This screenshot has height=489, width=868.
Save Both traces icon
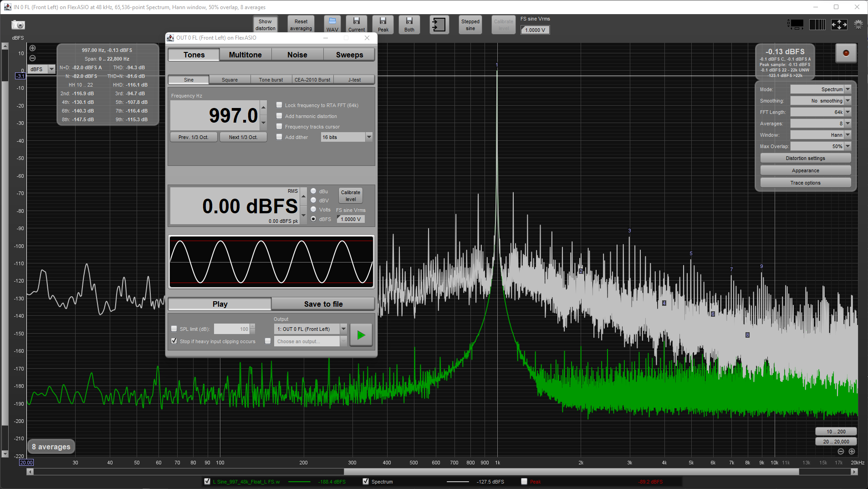click(x=409, y=25)
